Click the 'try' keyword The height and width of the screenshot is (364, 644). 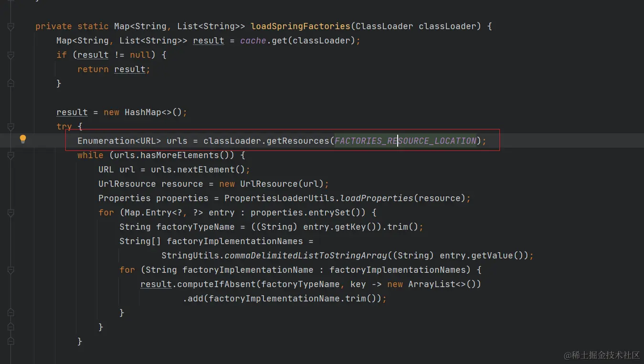(x=64, y=127)
